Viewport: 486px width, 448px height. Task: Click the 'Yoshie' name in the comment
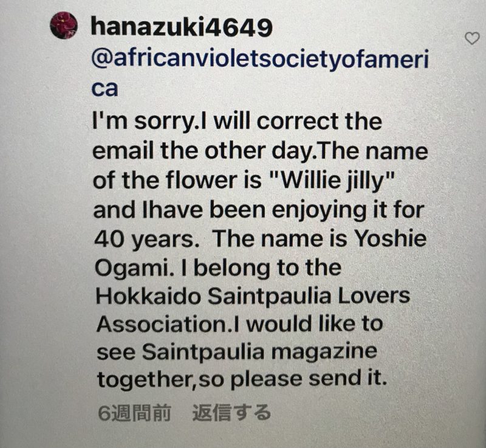(391, 238)
